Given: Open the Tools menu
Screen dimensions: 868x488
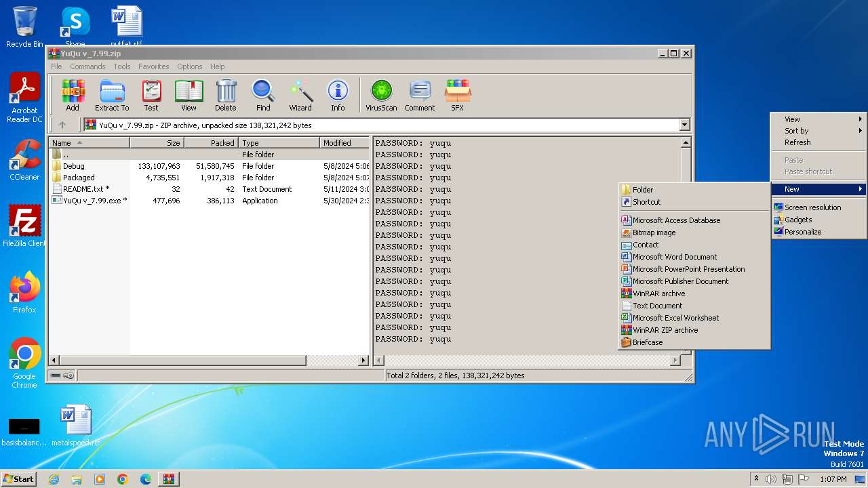Looking at the screenshot, I should tap(122, 66).
